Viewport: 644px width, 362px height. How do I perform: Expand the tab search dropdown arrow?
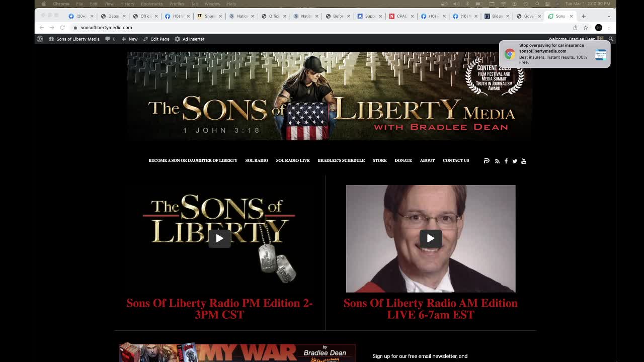(x=609, y=16)
